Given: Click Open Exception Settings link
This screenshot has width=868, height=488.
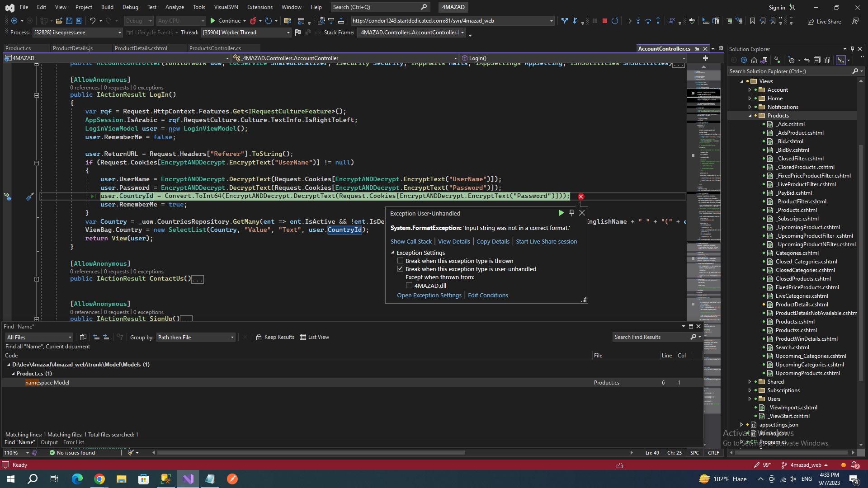Looking at the screenshot, I should [429, 296].
